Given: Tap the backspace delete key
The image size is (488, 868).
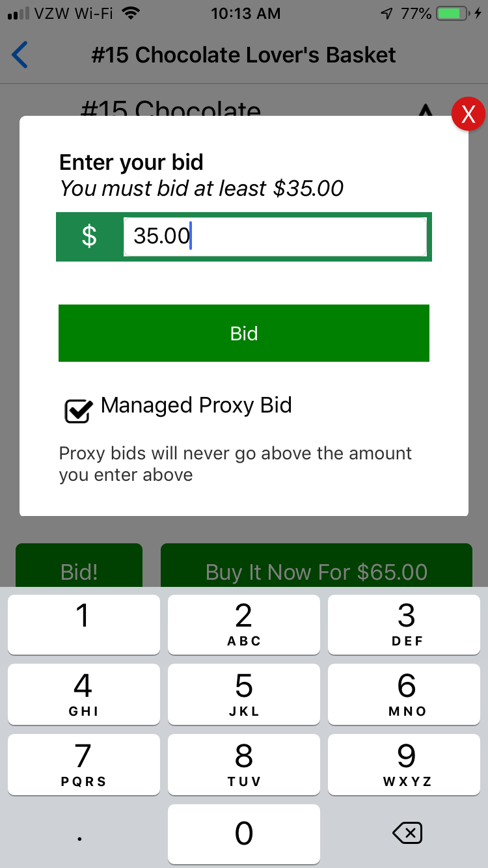Looking at the screenshot, I should click(x=407, y=832).
